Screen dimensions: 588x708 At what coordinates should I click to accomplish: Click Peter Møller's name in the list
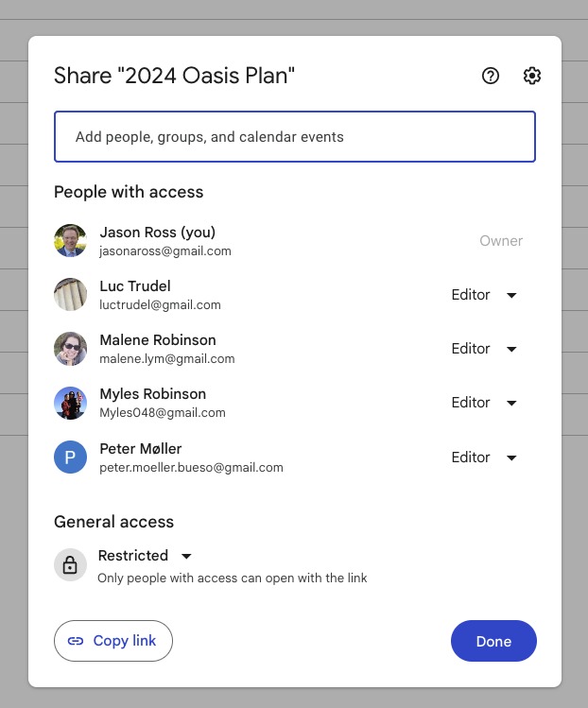coord(141,449)
